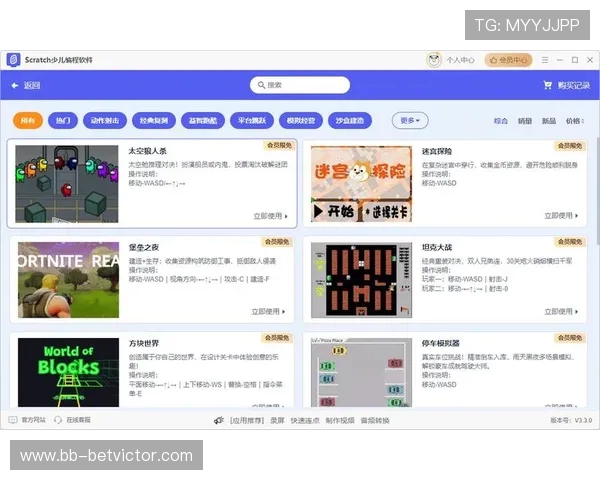The height and width of the screenshot is (480, 600).
Task: Click 会员限免 badge on 太空狼人杀 card
Action: click(279, 145)
